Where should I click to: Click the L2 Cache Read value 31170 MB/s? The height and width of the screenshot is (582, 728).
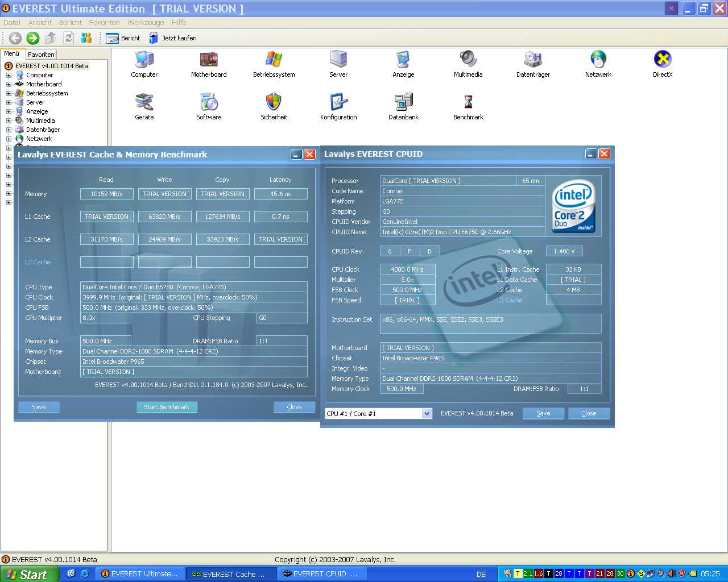pyautogui.click(x=107, y=239)
